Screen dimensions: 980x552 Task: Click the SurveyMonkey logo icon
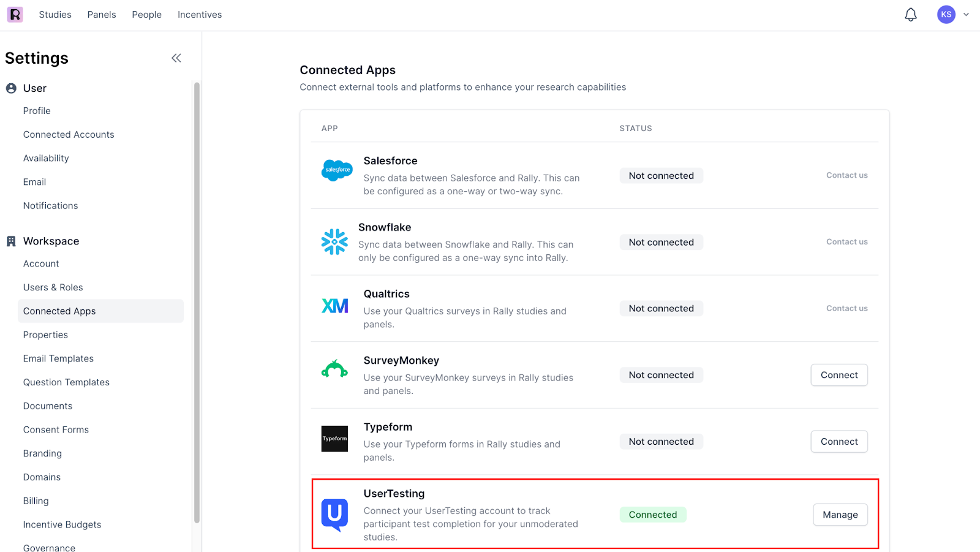[334, 369]
